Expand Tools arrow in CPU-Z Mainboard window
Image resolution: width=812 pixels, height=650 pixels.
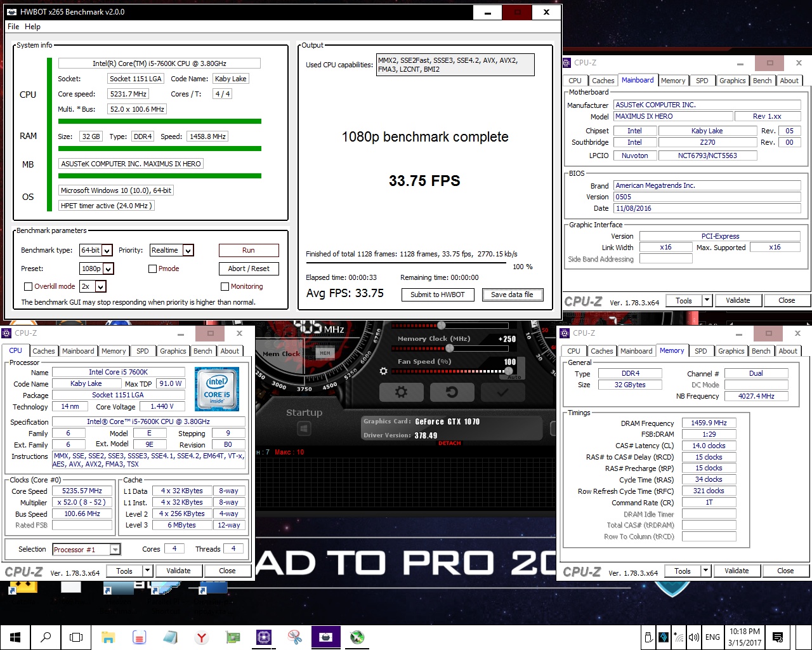click(x=708, y=301)
